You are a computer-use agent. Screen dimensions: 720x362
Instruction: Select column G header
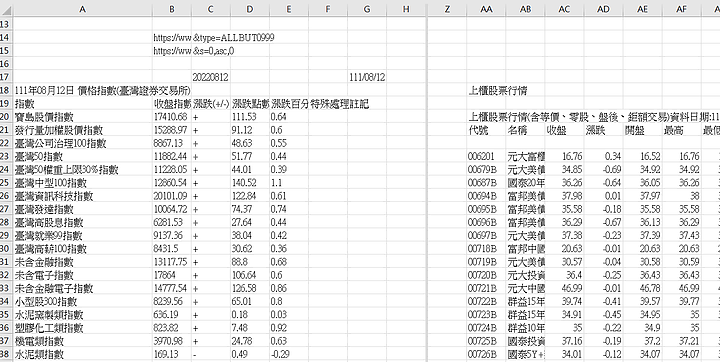click(x=367, y=8)
